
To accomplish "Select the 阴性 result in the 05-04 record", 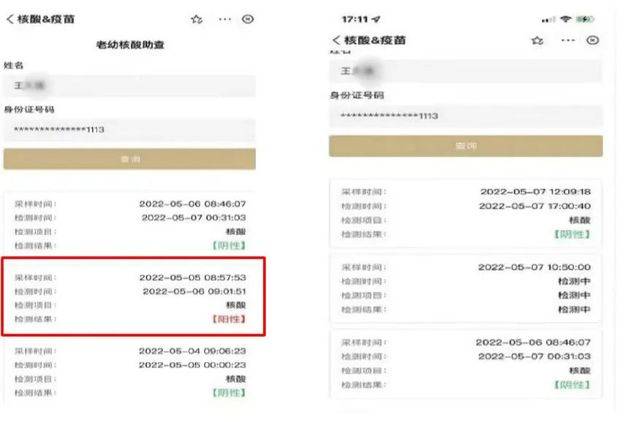I will 229,393.
